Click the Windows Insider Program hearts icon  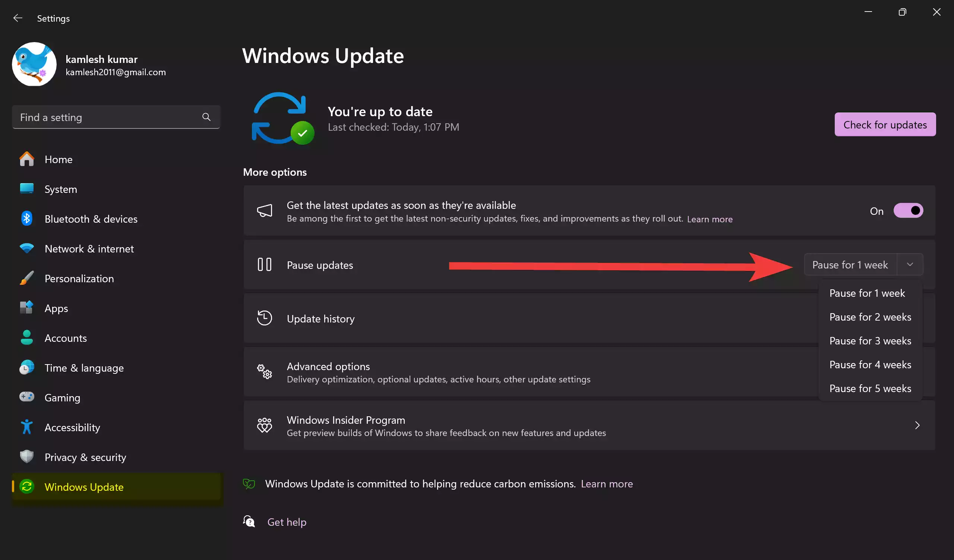[265, 426]
